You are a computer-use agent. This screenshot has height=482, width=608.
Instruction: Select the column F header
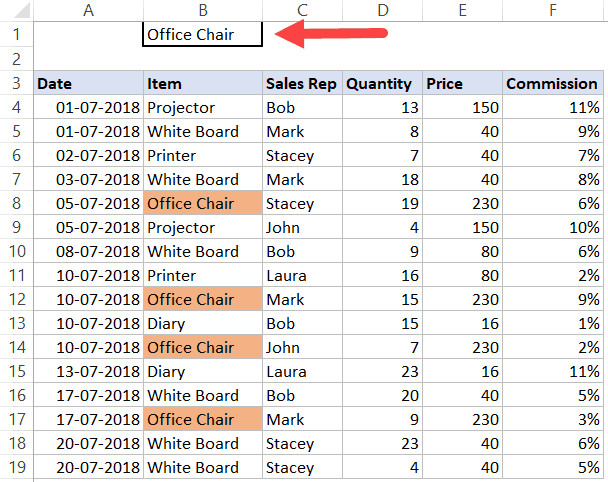click(553, 10)
